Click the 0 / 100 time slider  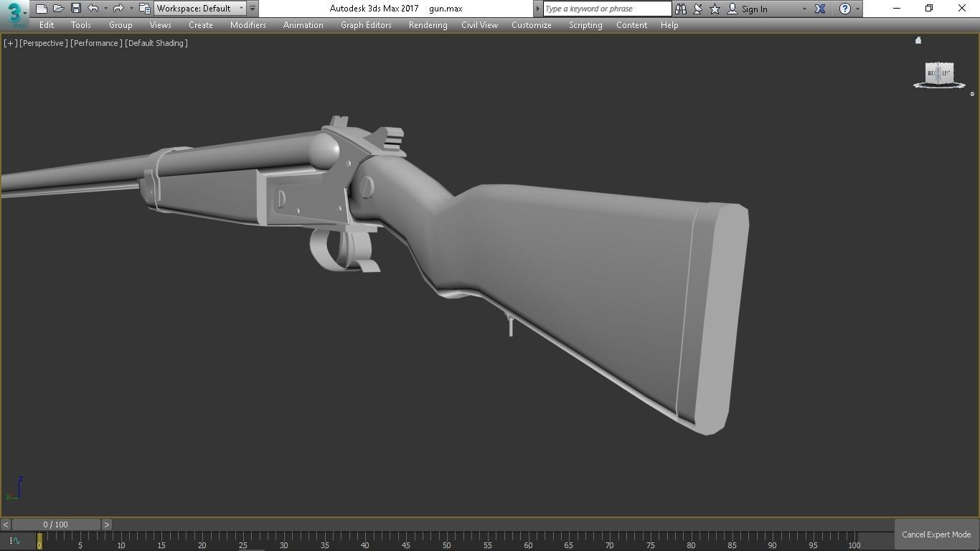pos(56,524)
